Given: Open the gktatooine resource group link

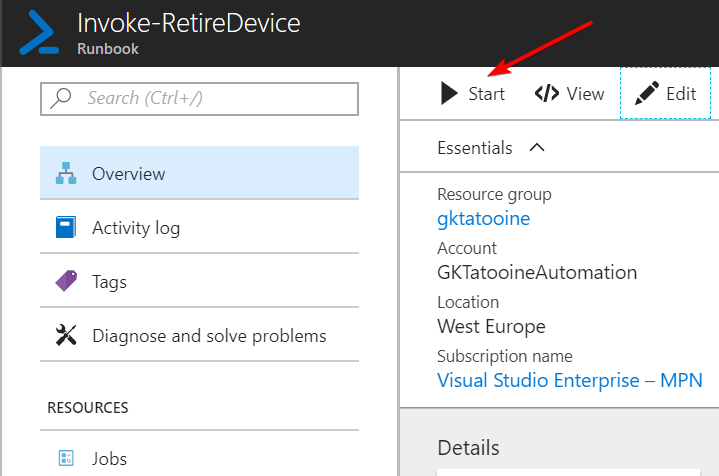Looking at the screenshot, I should (x=484, y=218).
